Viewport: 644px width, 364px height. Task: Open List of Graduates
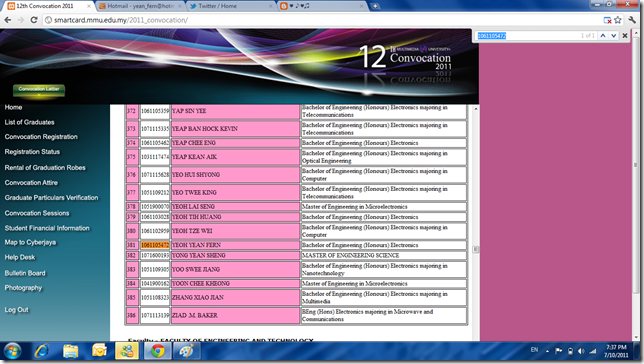click(x=29, y=122)
